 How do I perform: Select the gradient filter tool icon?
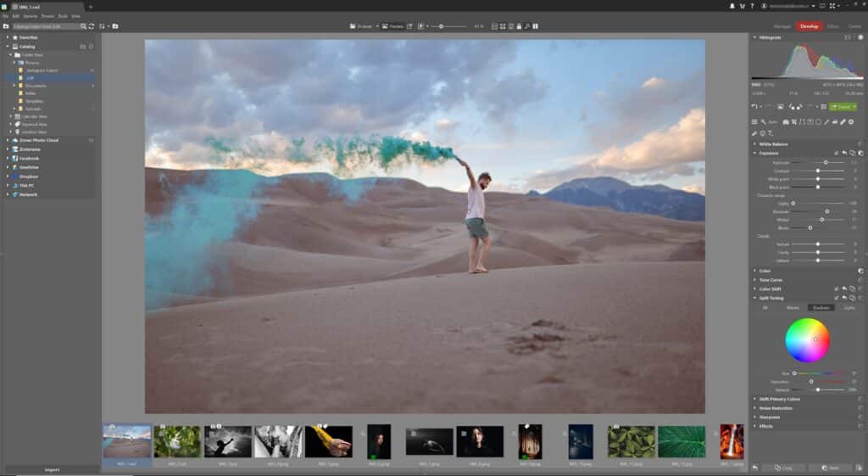[810, 122]
